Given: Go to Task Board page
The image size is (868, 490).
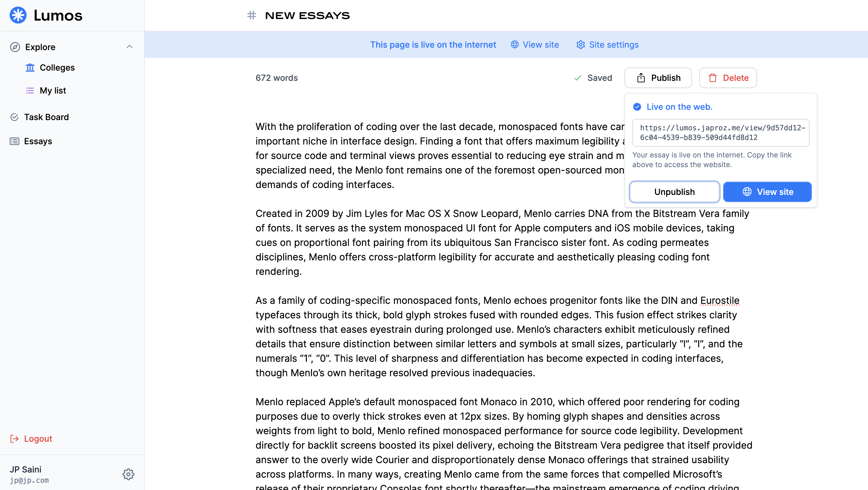Looking at the screenshot, I should click(46, 117).
